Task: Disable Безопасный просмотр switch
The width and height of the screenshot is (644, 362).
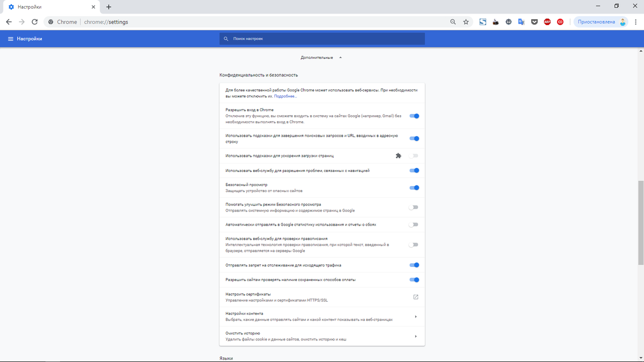Action: click(414, 188)
